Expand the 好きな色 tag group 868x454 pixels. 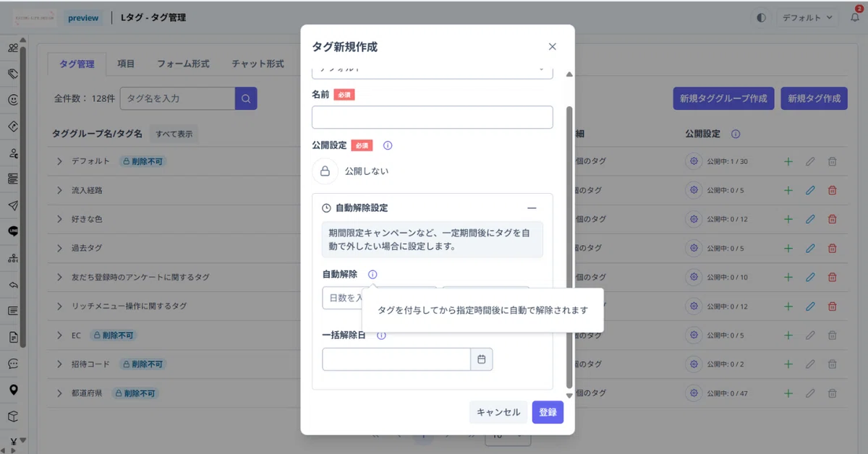pyautogui.click(x=60, y=219)
